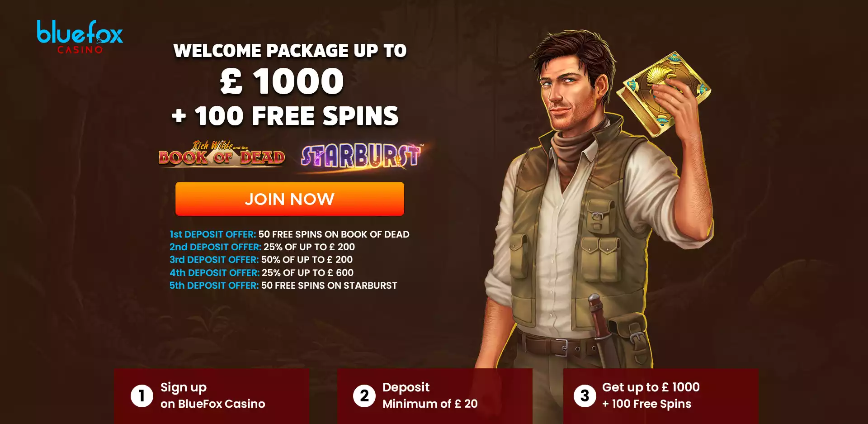Click the Book of Dead game logo
868x424 pixels.
click(x=222, y=154)
